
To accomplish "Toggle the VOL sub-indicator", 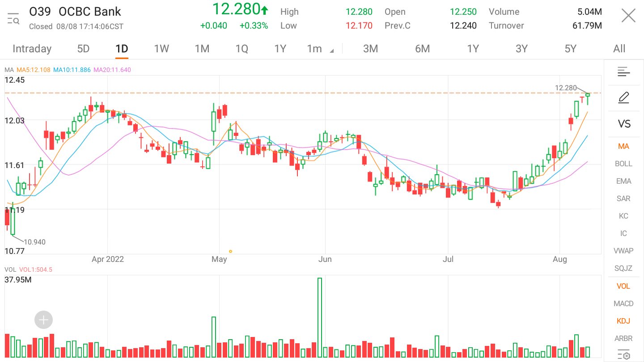I will click(x=623, y=286).
